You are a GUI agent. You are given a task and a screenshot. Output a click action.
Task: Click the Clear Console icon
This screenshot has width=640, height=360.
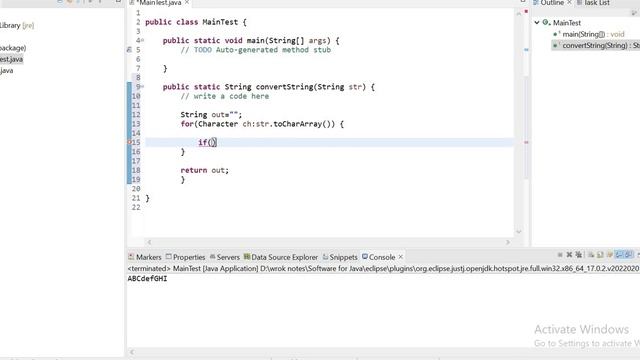tap(591, 255)
